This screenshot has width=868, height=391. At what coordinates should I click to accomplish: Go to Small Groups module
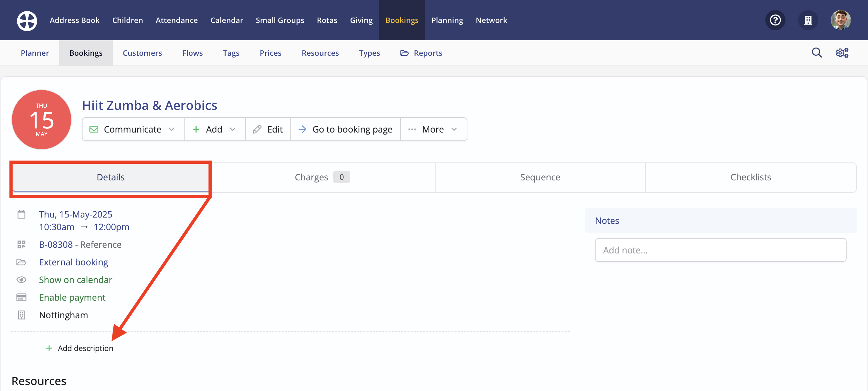(280, 20)
